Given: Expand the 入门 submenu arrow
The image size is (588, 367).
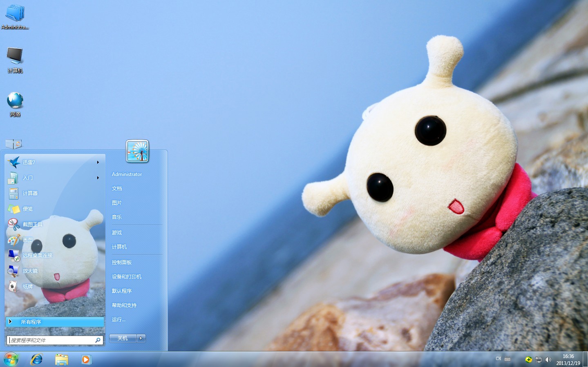Looking at the screenshot, I should [98, 178].
